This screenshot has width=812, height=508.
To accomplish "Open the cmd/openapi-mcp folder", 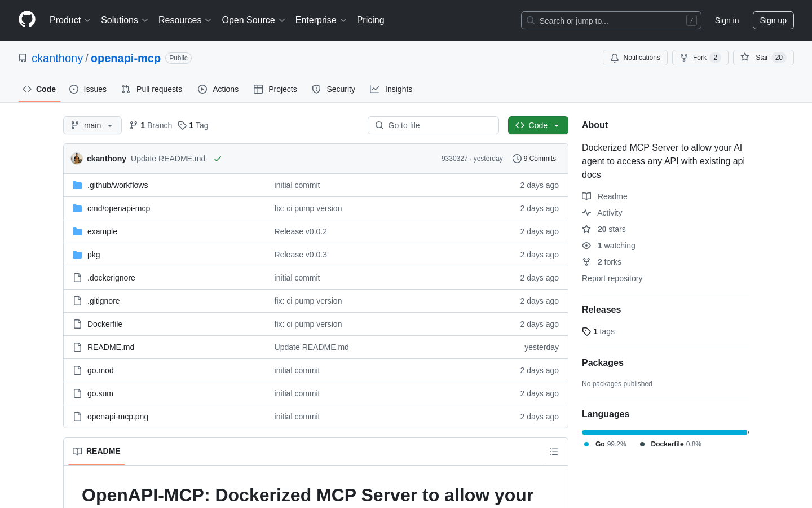I will [118, 208].
